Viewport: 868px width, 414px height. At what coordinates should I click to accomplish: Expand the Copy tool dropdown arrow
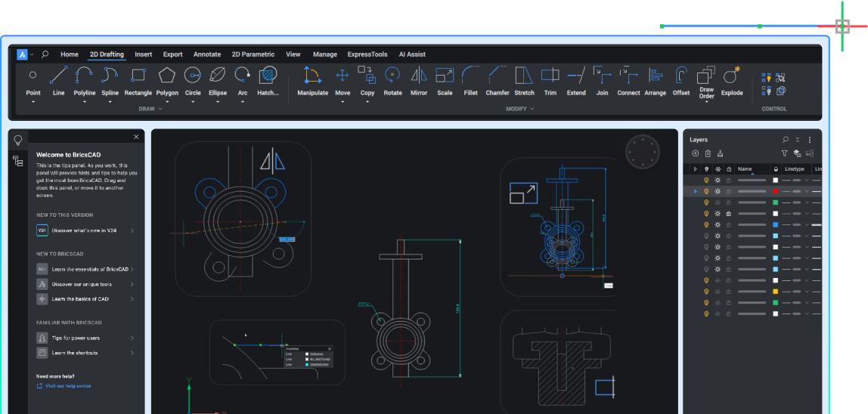pos(367,102)
